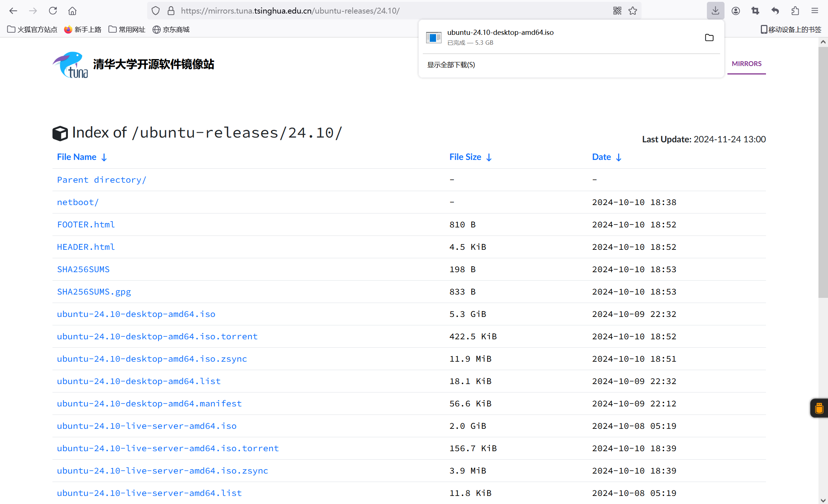Download ubuntu-24.10-live-server-amd64.iso
The height and width of the screenshot is (504, 828).
(147, 426)
